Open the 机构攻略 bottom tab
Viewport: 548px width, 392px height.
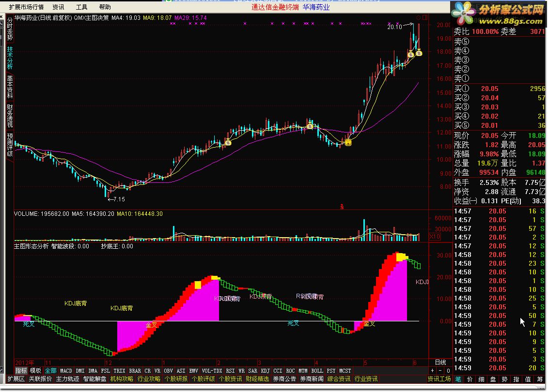122,379
